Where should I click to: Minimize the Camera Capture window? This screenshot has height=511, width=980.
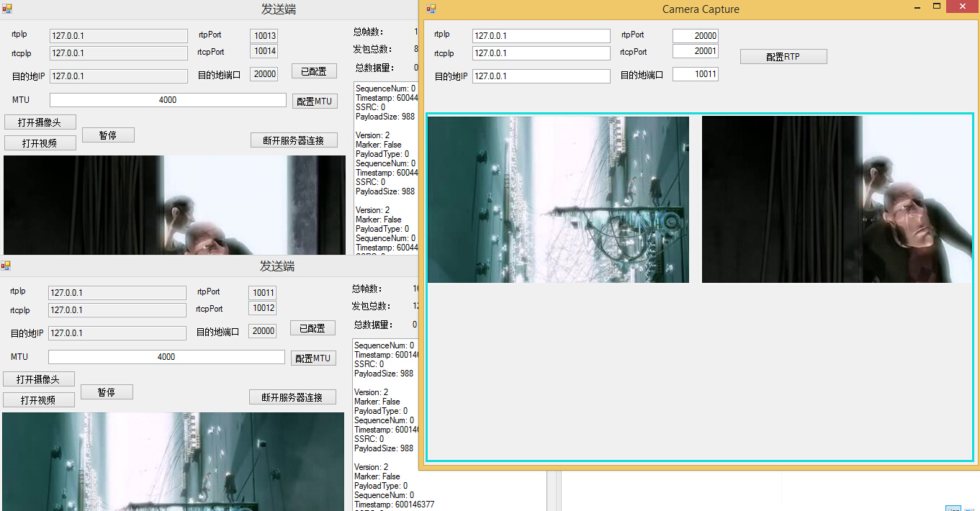917,7
